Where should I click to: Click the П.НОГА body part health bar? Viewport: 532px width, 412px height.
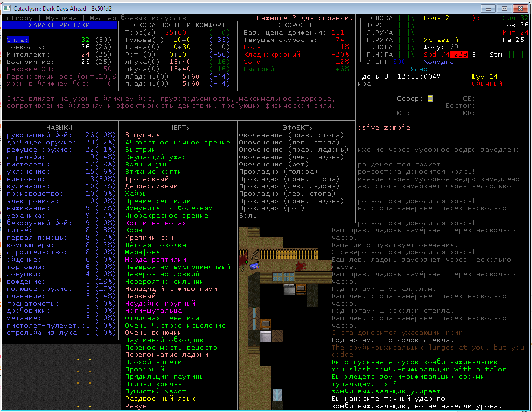click(x=403, y=54)
